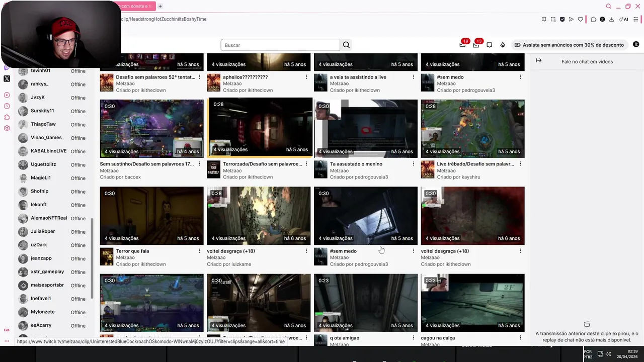The width and height of the screenshot is (644, 362).
Task: Open options for luizkame's voltei desgraça clip
Action: pyautogui.click(x=306, y=251)
